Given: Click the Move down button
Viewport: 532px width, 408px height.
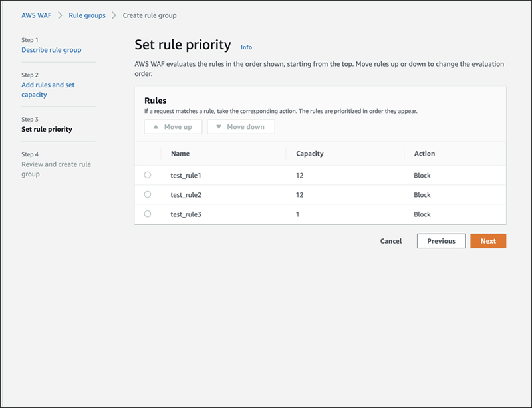Looking at the screenshot, I should pyautogui.click(x=241, y=127).
